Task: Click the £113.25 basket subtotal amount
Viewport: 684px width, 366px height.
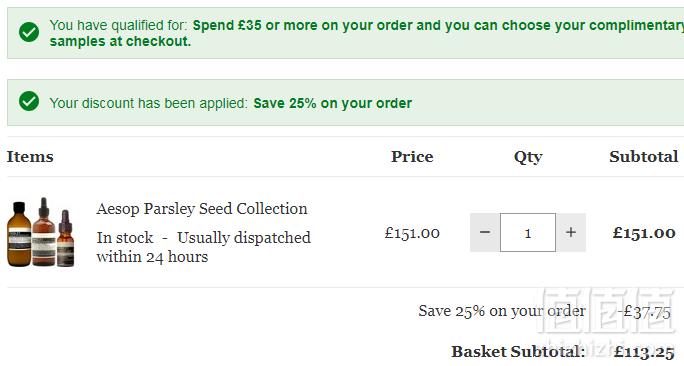Action: click(644, 352)
